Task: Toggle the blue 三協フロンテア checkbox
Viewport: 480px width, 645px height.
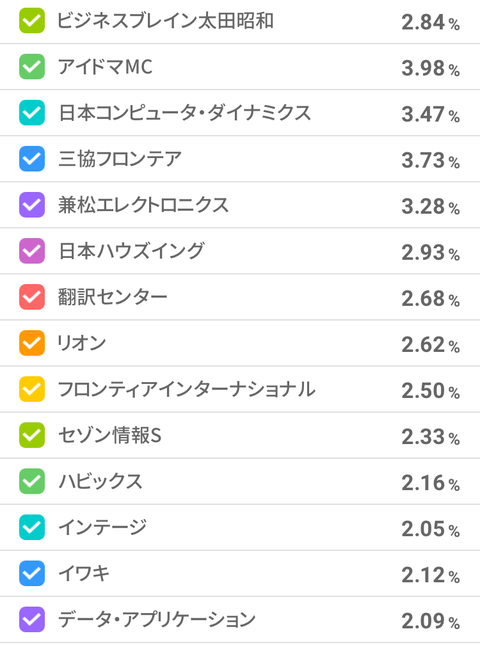Action: [x=32, y=159]
